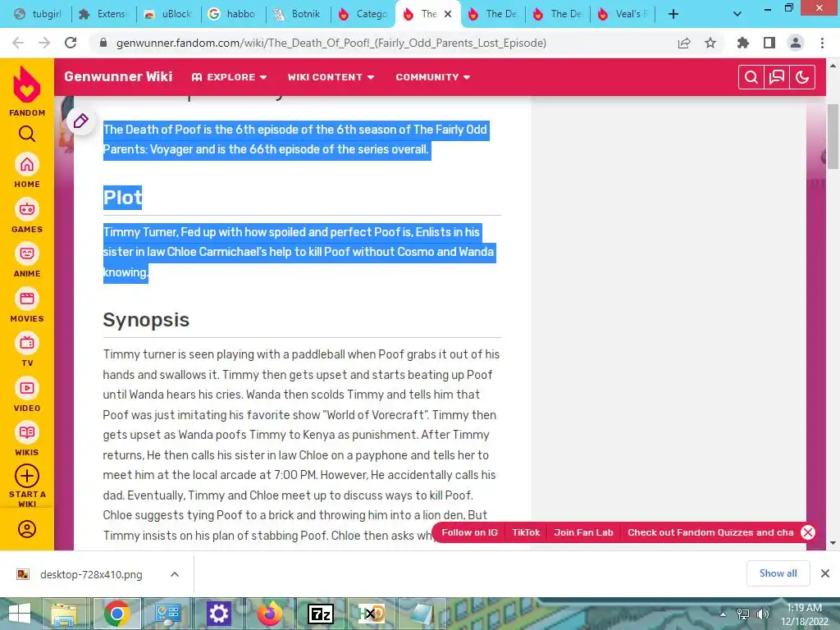Click the TikTok link
The image size is (840, 630).
click(x=526, y=532)
